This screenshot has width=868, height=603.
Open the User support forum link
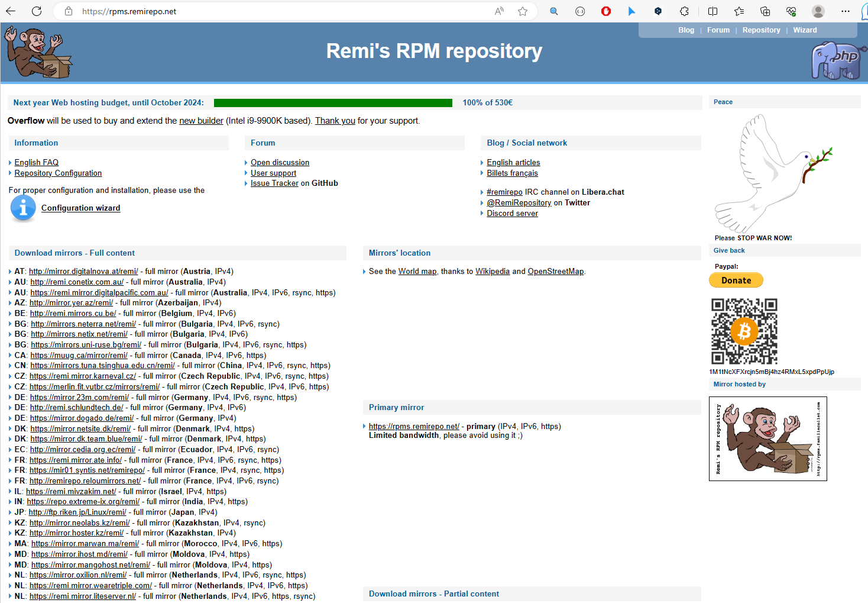(x=273, y=173)
